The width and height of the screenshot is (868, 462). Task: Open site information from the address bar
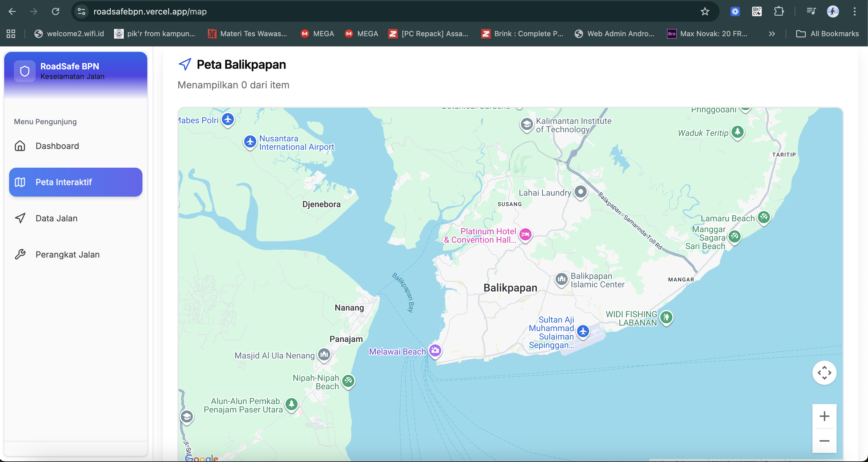pos(81,11)
